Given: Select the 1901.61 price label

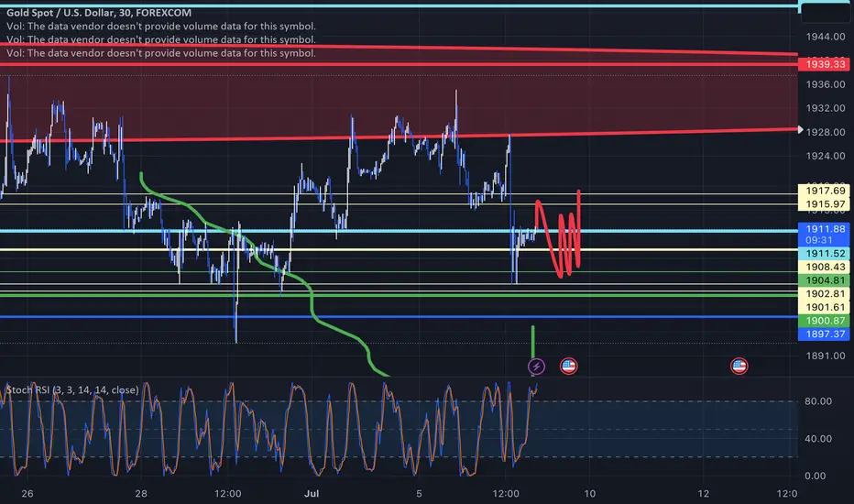Looking at the screenshot, I should 824,307.
